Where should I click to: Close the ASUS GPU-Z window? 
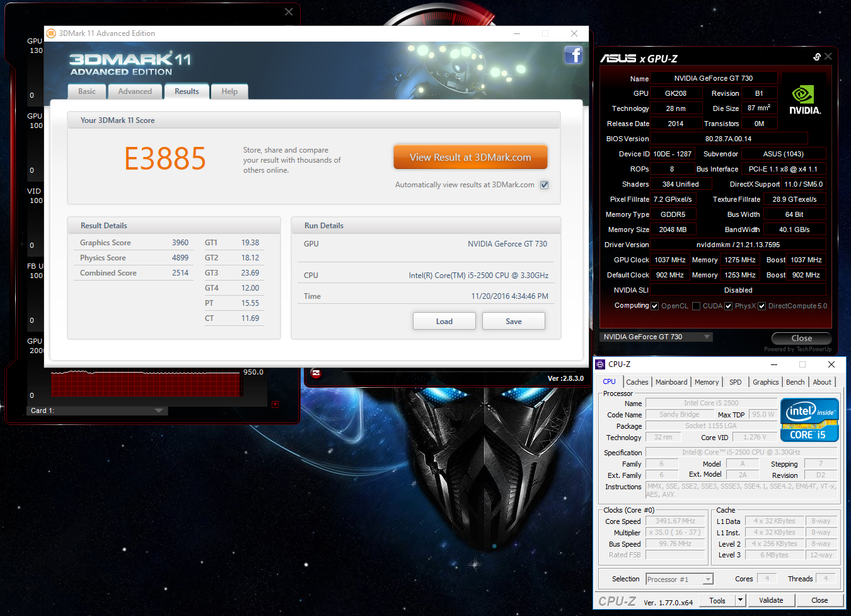click(x=828, y=57)
